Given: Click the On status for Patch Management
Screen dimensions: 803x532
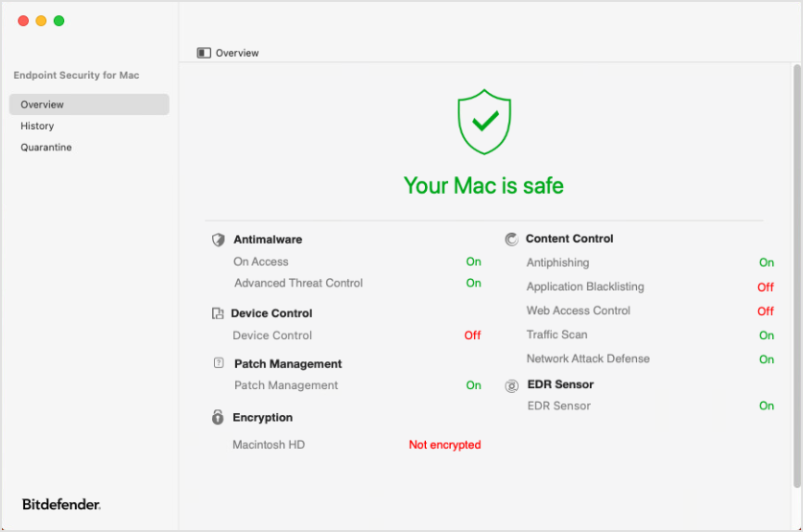Looking at the screenshot, I should (474, 385).
